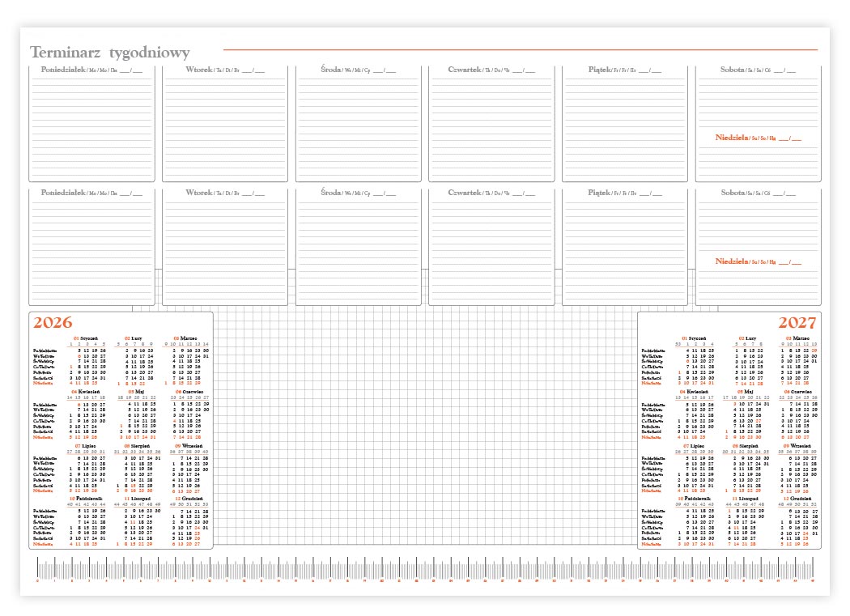This screenshot has height=616, width=850.
Task: Click Wrzesień month in 2026 calendar
Action: (x=189, y=445)
